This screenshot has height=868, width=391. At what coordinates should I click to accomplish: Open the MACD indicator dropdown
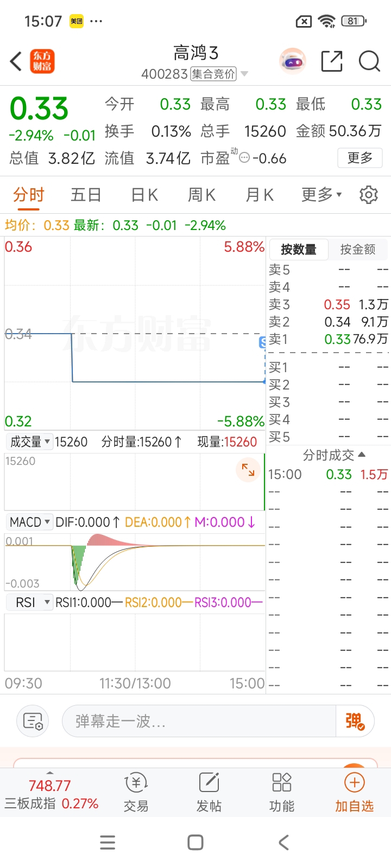30,522
